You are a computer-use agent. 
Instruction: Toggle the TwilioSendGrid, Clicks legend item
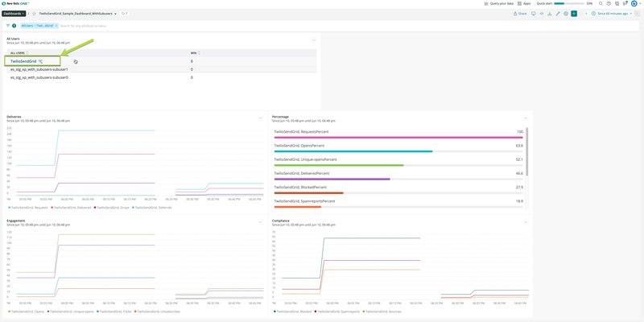(114, 312)
